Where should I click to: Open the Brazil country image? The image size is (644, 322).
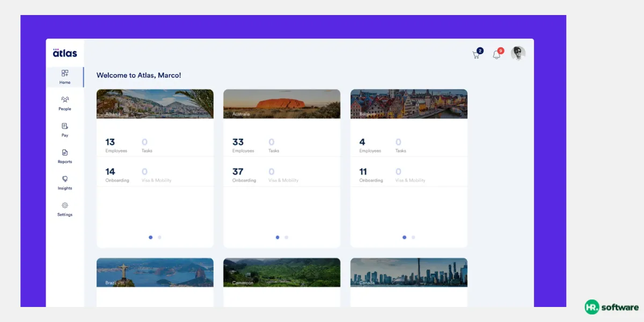(x=155, y=273)
